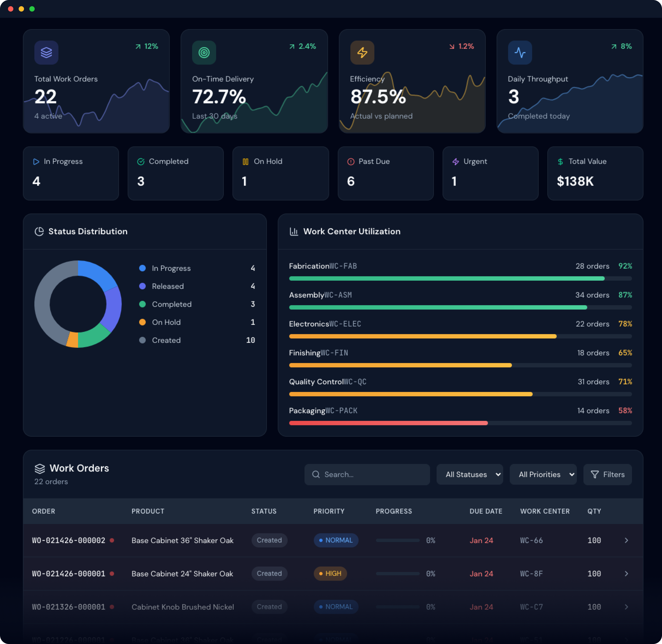The width and height of the screenshot is (662, 644).
Task: Click the work orders Search field
Action: click(367, 474)
